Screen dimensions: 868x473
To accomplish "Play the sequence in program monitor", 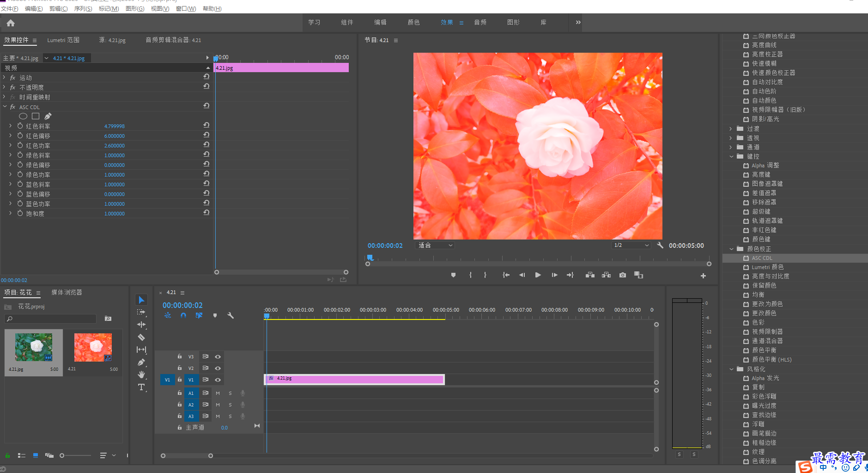I will click(538, 275).
